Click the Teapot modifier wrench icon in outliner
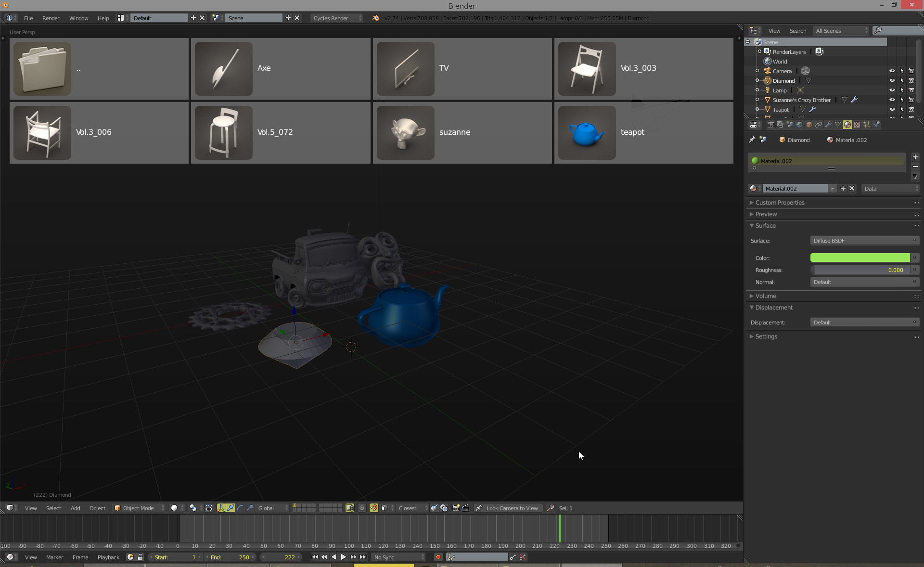The height and width of the screenshot is (567, 924). (x=813, y=109)
